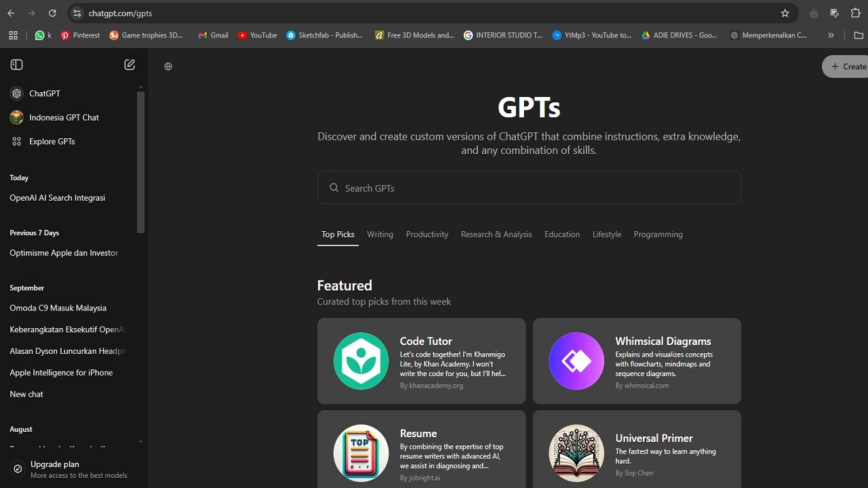The image size is (868, 488).
Task: Open INTERIOR STUDIO bookmark
Action: coord(502,35)
